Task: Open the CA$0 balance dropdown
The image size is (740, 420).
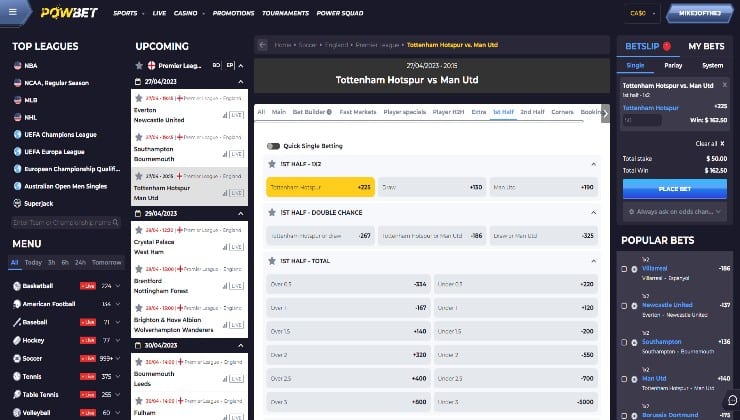Action: (642, 13)
